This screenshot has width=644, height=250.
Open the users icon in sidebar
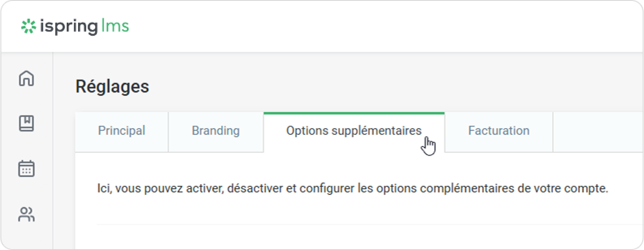coord(26,214)
